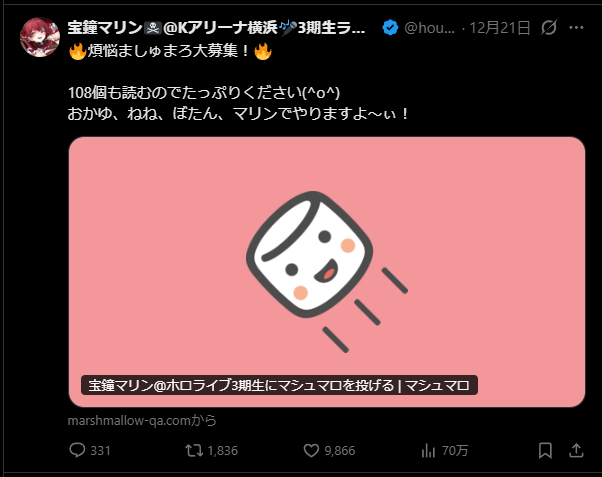Click the 1,836 reposts count

(x=221, y=451)
